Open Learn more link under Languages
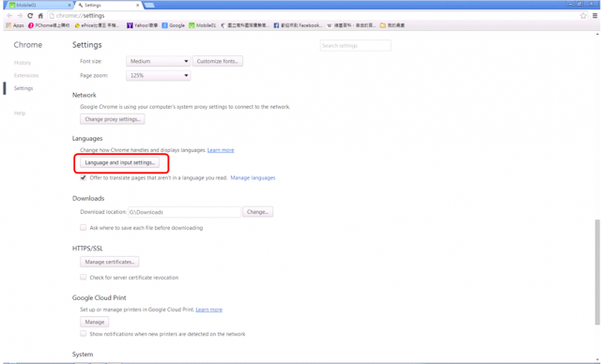 point(221,150)
